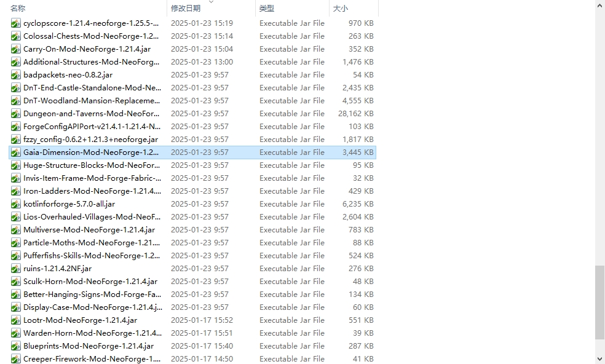This screenshot has height=364, width=605.
Task: Click the jar icon of Blueprints-Mod-NeoForge-1.21.4.jar
Action: [15, 346]
